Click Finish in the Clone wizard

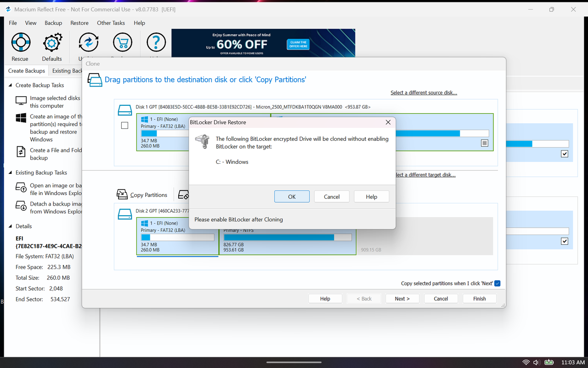click(480, 299)
